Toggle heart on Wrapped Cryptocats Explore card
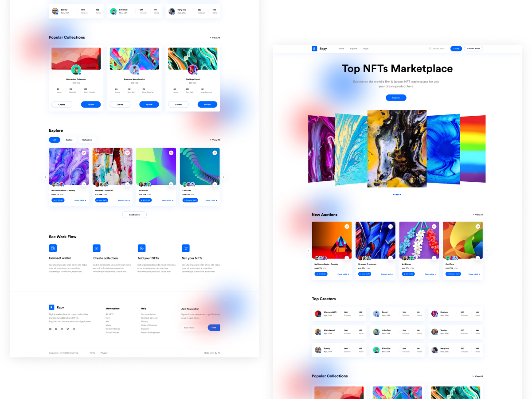The height and width of the screenshot is (399, 532). [x=127, y=153]
